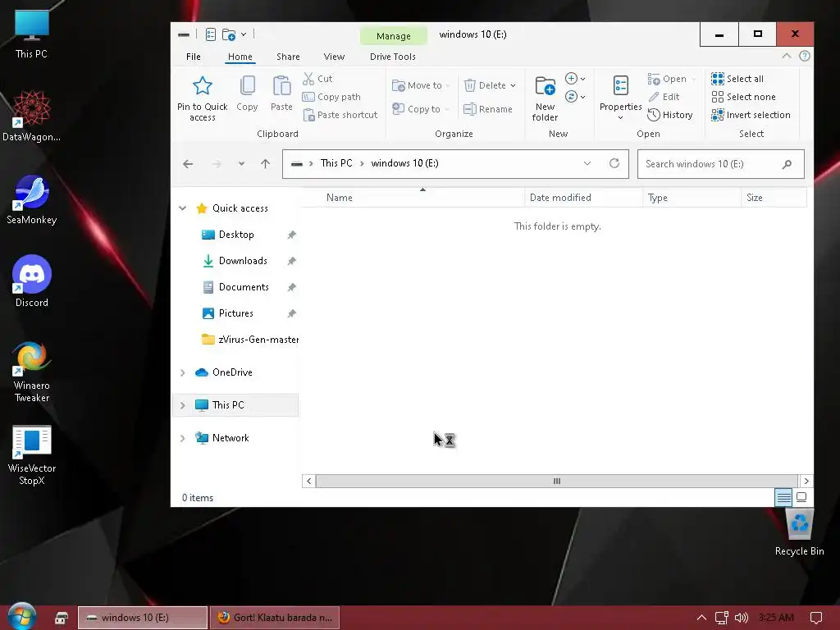Image resolution: width=840 pixels, height=630 pixels.
Task: Open recent locations dropdown arrow
Action: coord(242,164)
